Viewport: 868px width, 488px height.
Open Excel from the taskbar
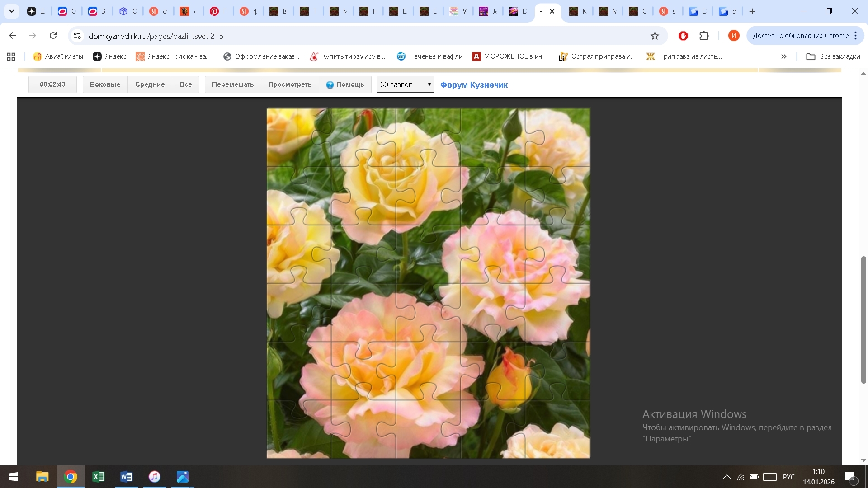tap(98, 477)
